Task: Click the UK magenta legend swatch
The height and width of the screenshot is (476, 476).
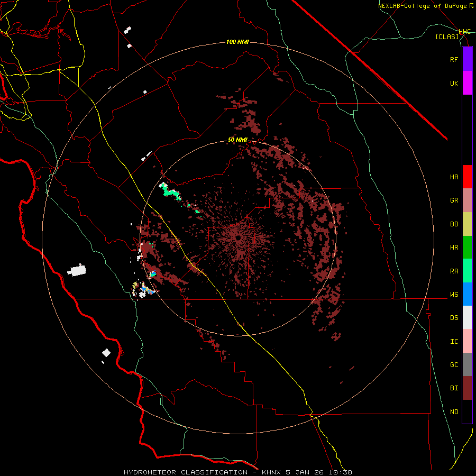Action: pos(467,83)
